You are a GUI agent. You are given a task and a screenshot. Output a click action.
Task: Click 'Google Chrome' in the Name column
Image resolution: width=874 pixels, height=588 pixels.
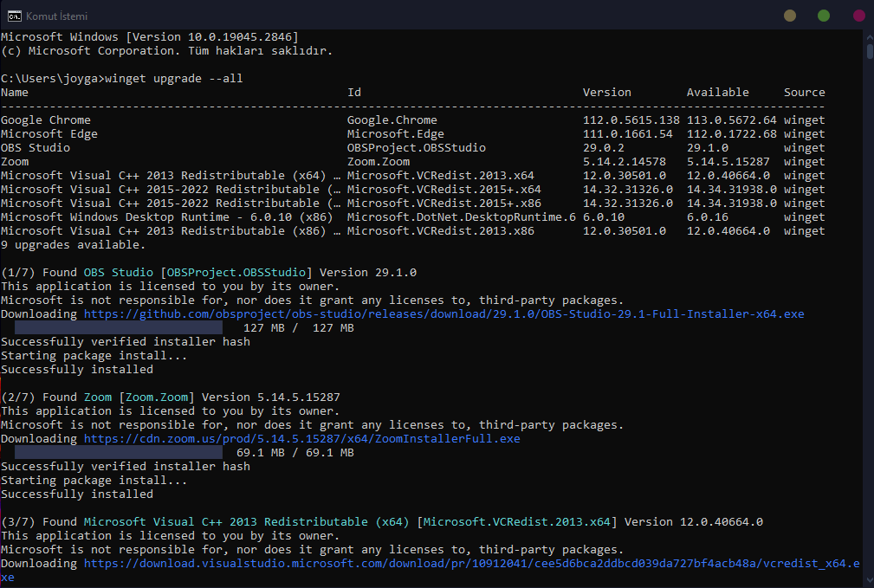46,120
